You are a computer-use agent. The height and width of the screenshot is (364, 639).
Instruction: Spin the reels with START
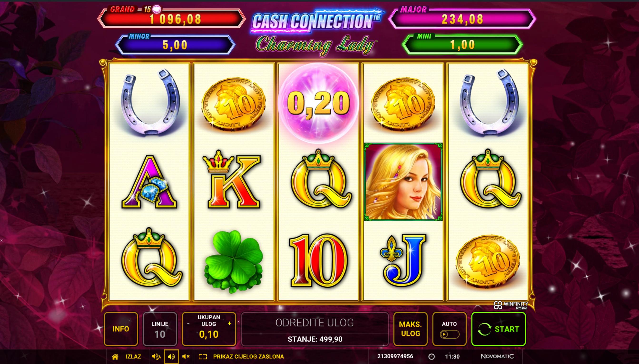pos(498,329)
